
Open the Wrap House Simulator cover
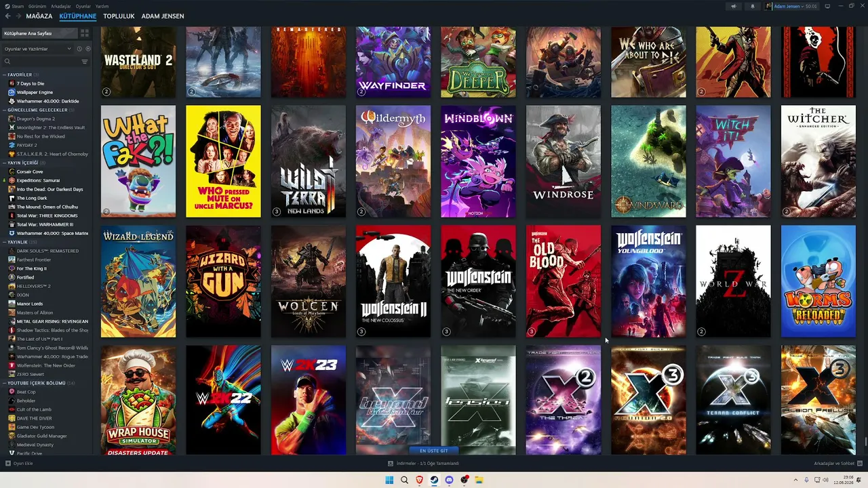coord(138,400)
